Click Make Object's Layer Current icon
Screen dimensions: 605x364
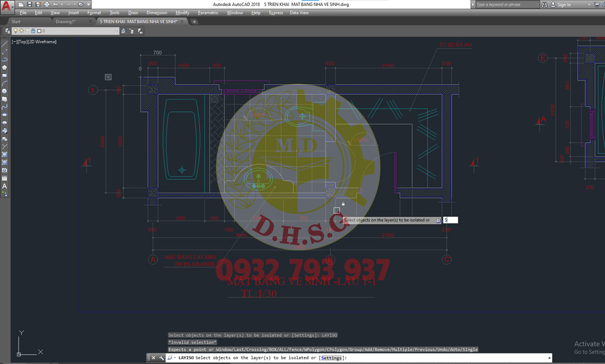[x=123, y=31]
